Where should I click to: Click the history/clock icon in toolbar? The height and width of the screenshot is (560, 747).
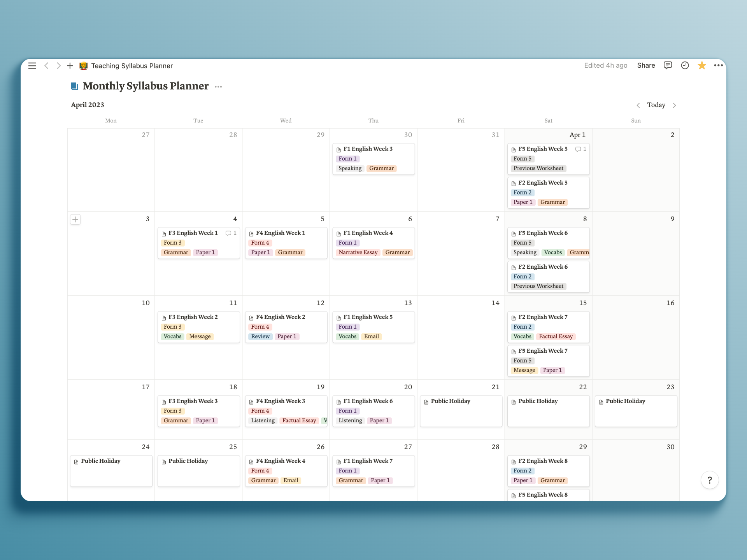[x=684, y=65]
